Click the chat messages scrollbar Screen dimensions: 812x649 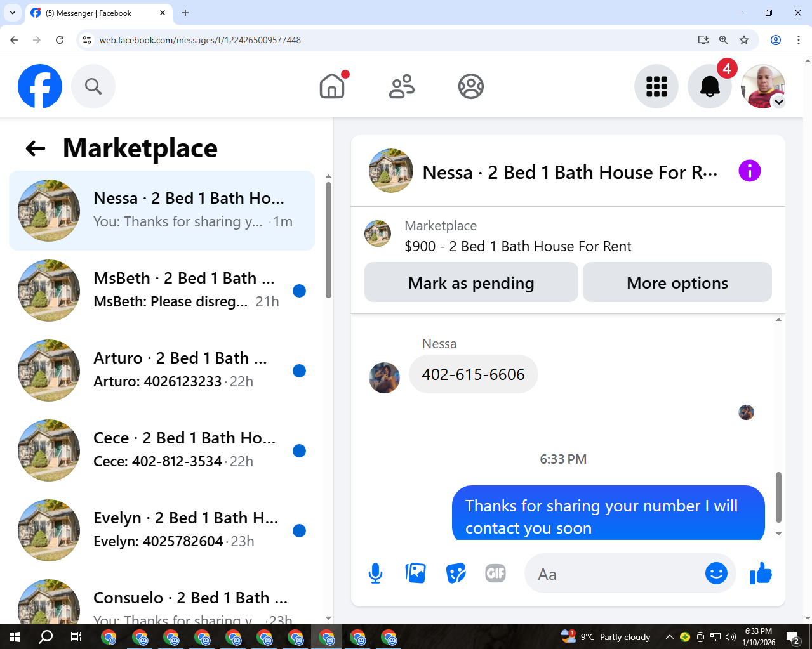click(778, 497)
